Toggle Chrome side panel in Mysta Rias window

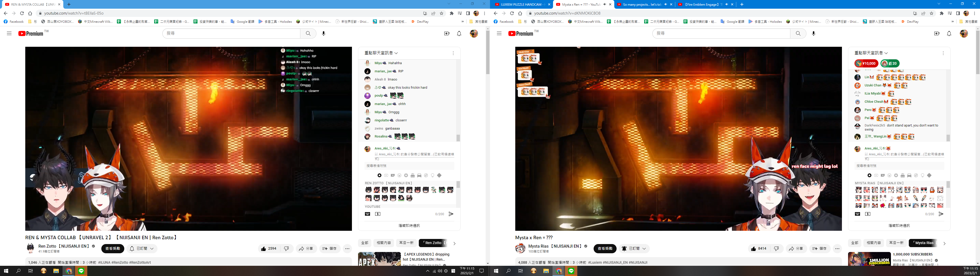(958, 13)
